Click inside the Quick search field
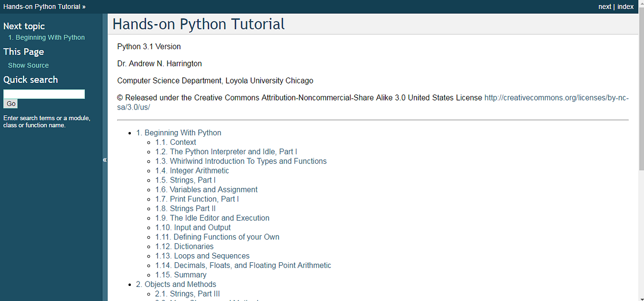This screenshot has width=644, height=301. coord(44,94)
